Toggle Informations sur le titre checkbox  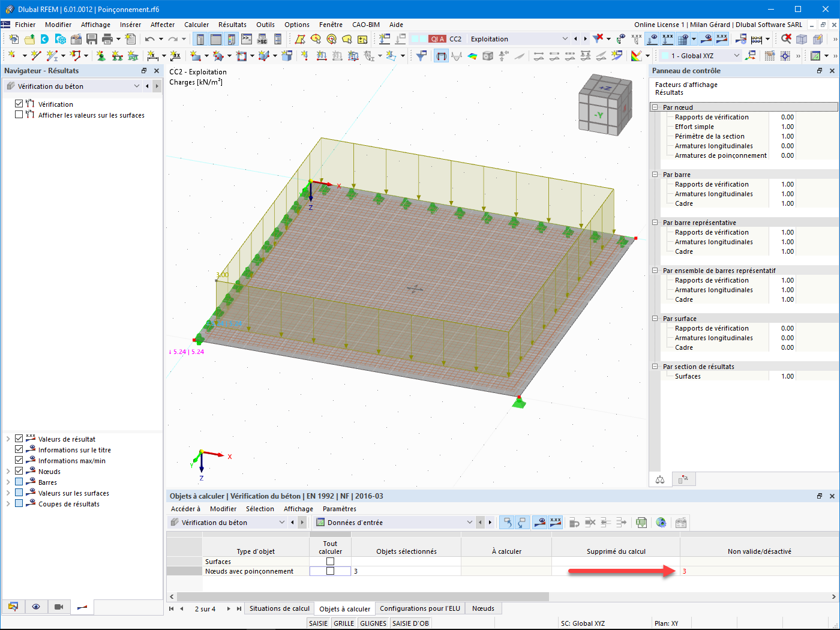[x=19, y=449]
